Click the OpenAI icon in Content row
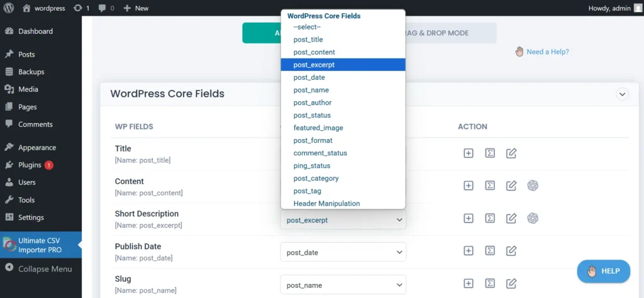 coord(533,185)
